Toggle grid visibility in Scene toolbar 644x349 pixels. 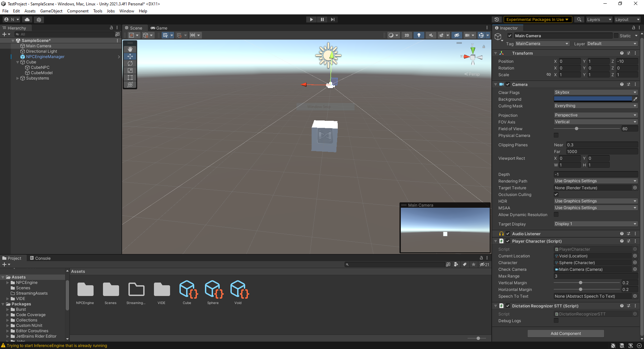[x=165, y=35]
